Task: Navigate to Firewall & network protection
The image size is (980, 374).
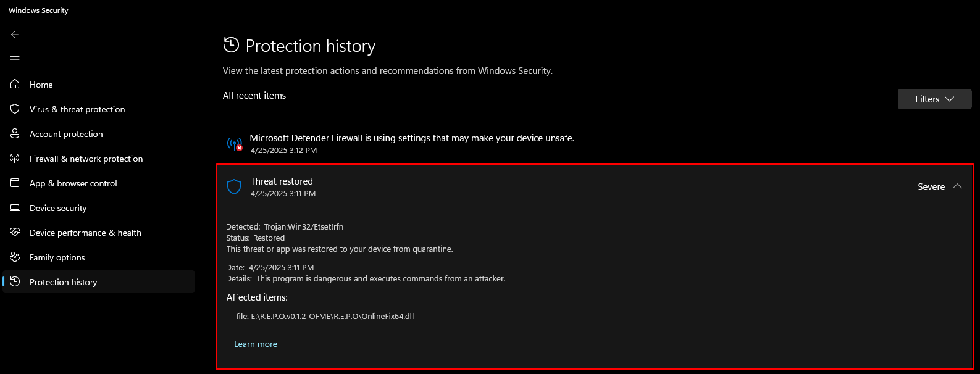Action: click(86, 159)
